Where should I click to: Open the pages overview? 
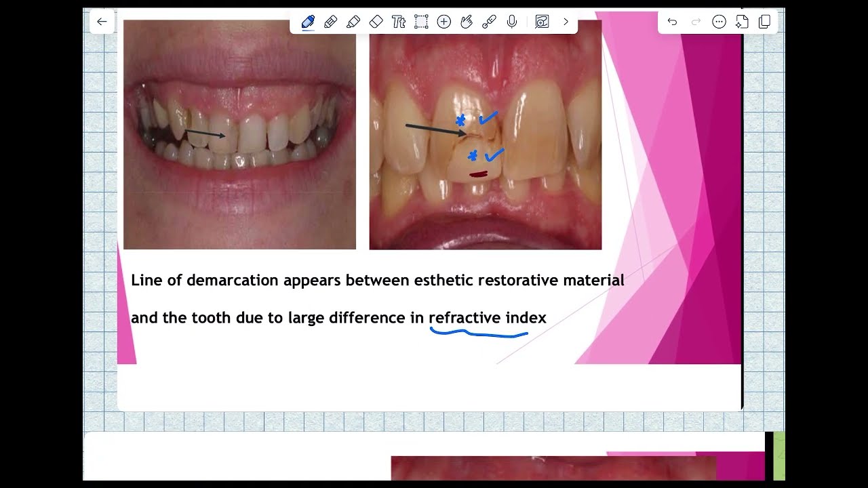[765, 22]
